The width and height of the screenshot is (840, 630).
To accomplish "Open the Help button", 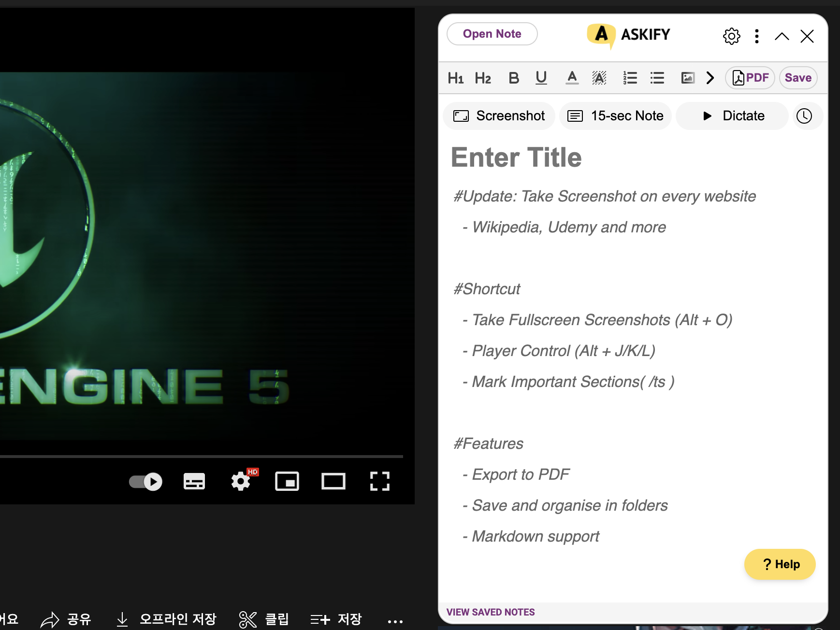I will 780,564.
